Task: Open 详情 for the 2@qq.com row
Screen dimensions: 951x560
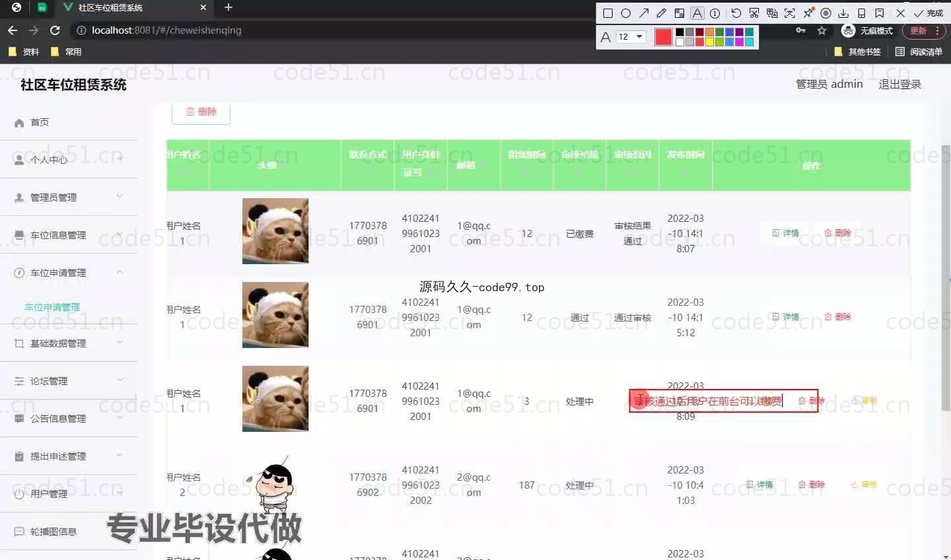Action: (x=759, y=485)
